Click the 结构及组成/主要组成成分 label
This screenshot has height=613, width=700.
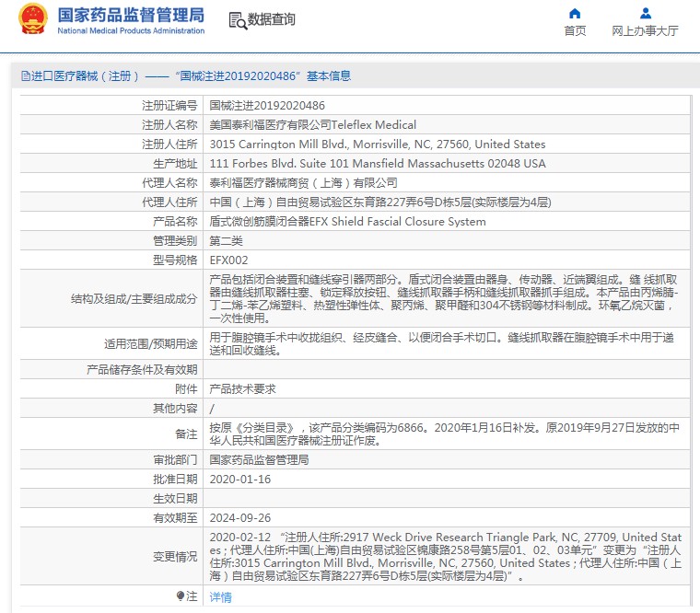134,299
